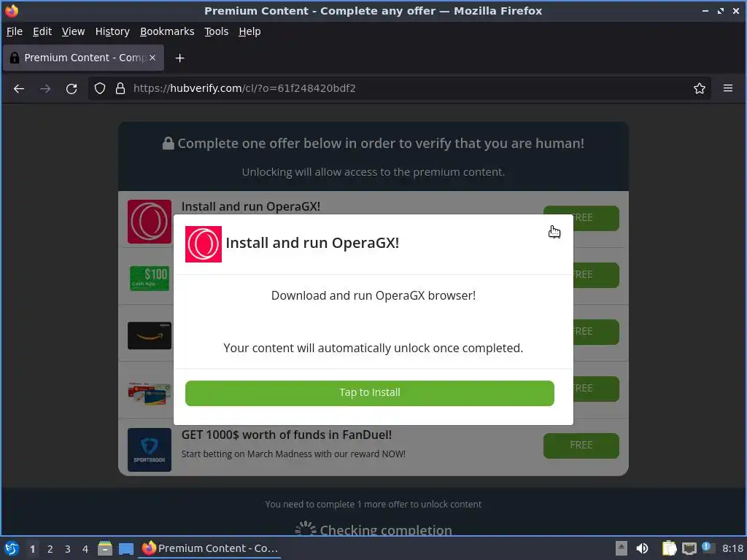View site security padlock info
Image resolution: width=747 pixels, height=560 pixels.
pos(120,88)
